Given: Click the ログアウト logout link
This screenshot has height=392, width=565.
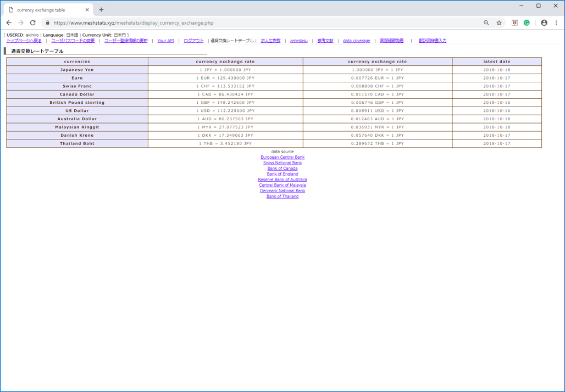Looking at the screenshot, I should point(193,41).
